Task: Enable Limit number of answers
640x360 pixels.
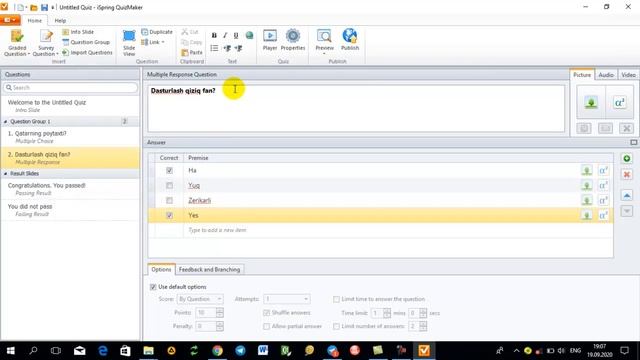Action: [336, 326]
